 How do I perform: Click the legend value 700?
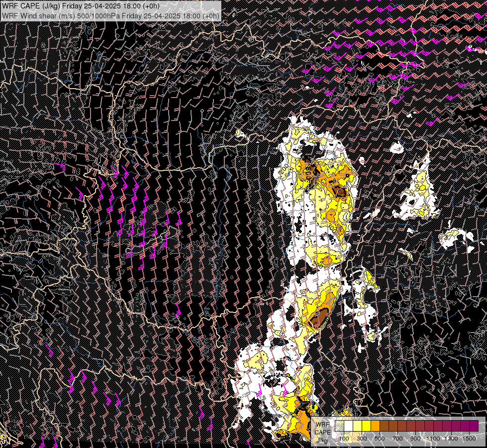click(397, 439)
